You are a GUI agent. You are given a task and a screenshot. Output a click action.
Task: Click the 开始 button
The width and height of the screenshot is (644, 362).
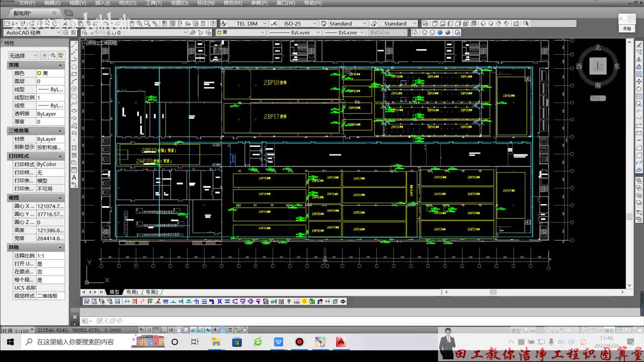click(626, 29)
